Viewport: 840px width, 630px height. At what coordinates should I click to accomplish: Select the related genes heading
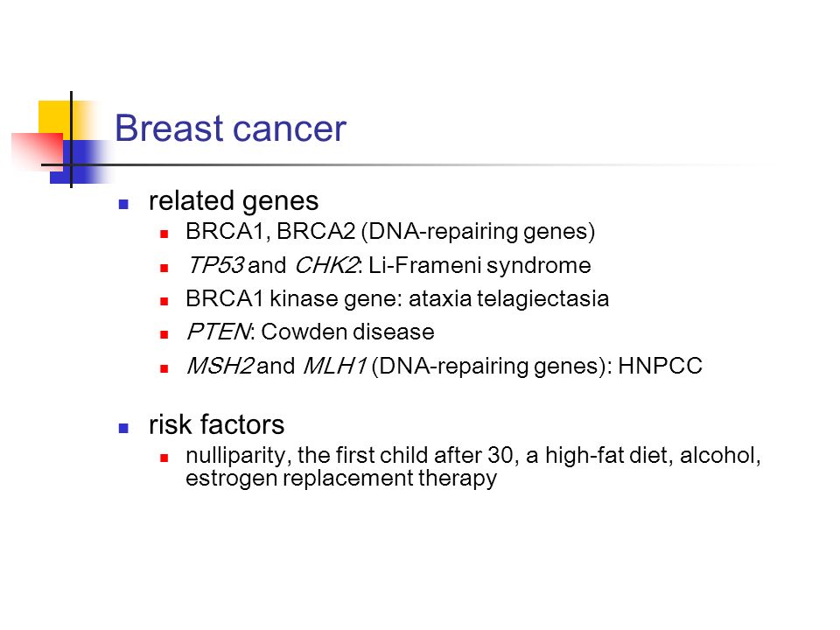(234, 201)
